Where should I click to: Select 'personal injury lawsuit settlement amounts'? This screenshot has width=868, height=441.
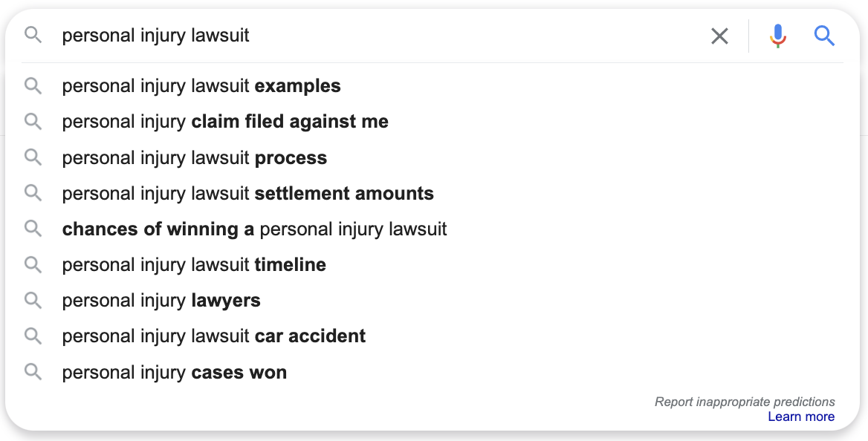(248, 193)
